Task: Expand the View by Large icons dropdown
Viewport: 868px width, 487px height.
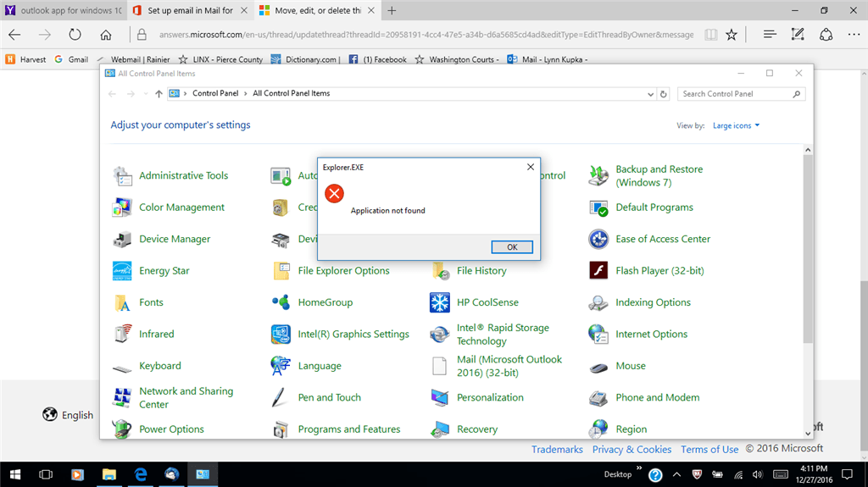Action: (x=737, y=125)
